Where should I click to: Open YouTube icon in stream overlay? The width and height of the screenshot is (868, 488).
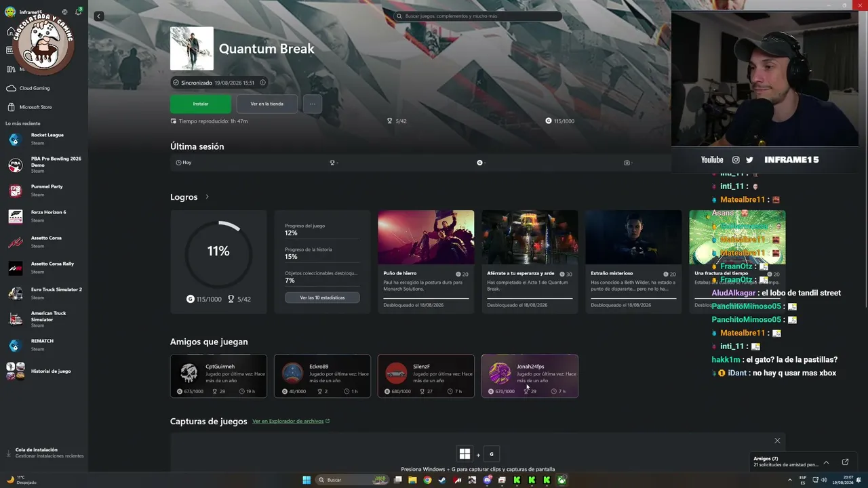[712, 160]
